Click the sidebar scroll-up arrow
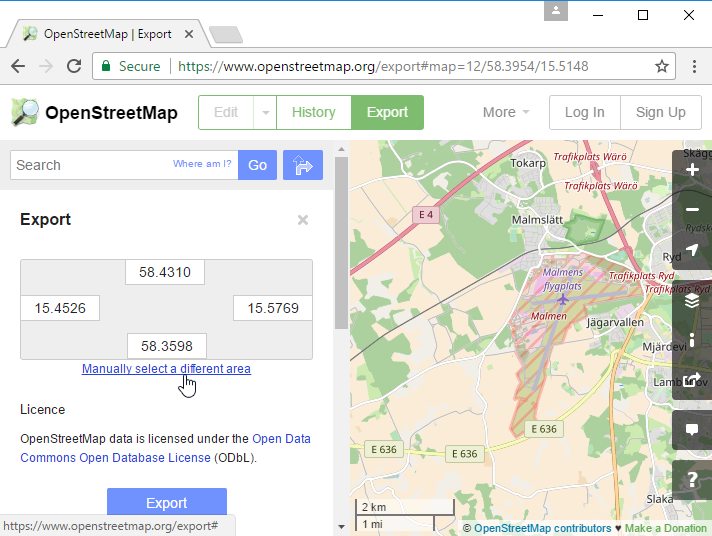 pyautogui.click(x=341, y=149)
